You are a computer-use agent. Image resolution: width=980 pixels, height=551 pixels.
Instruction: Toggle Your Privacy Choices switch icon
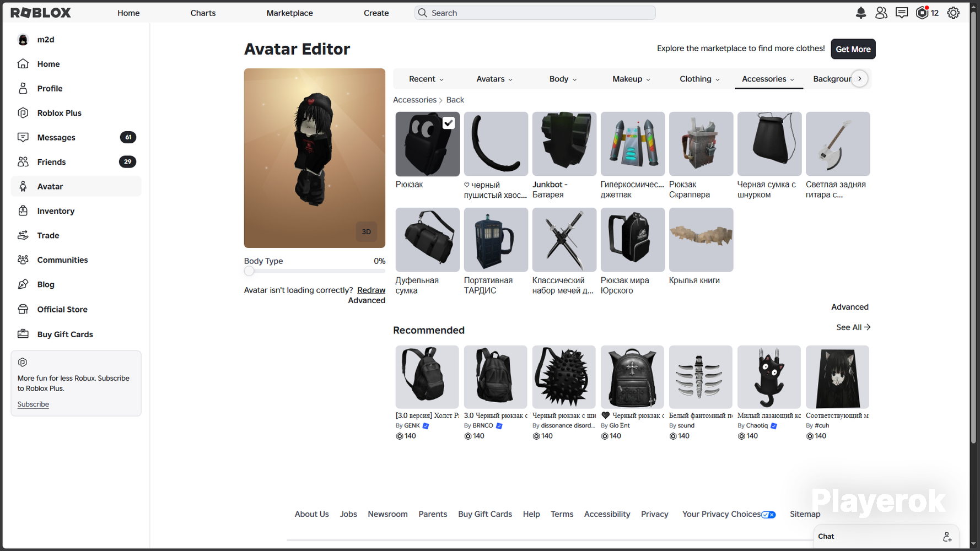coord(768,515)
